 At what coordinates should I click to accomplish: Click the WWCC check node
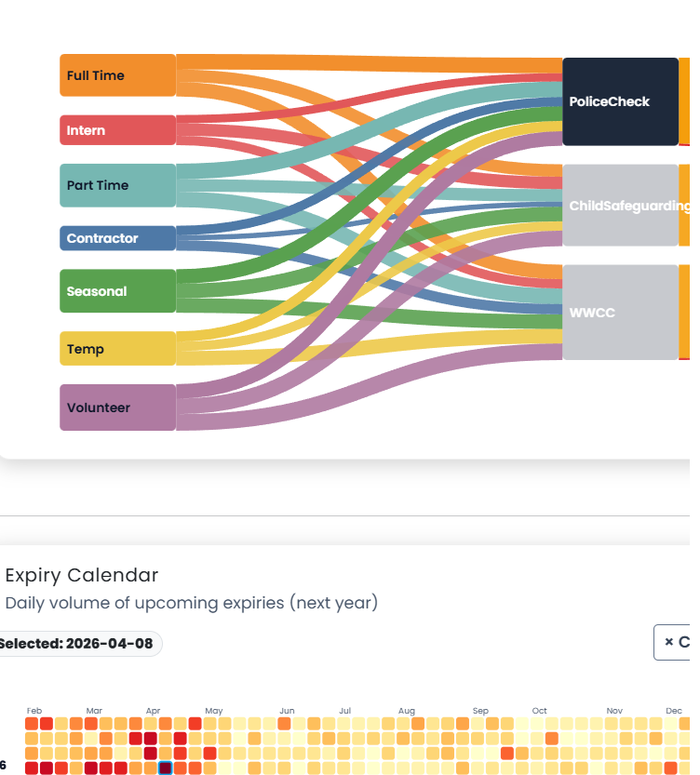(x=620, y=312)
